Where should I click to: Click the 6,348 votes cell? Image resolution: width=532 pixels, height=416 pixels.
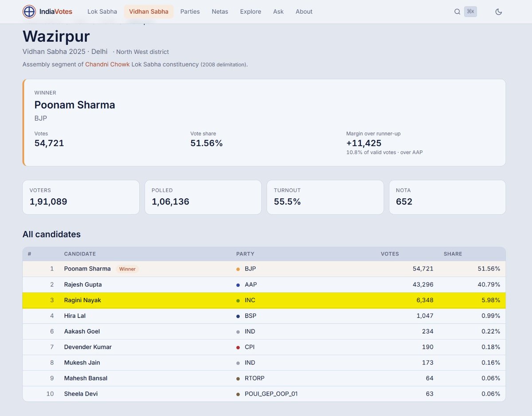(424, 300)
